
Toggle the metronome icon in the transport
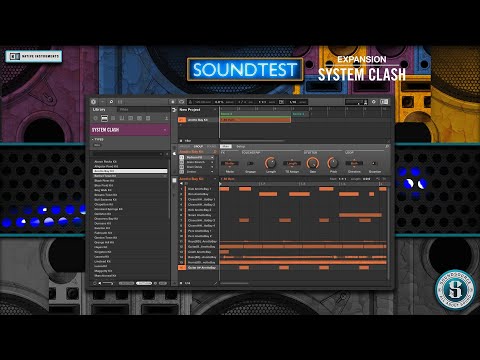190,102
